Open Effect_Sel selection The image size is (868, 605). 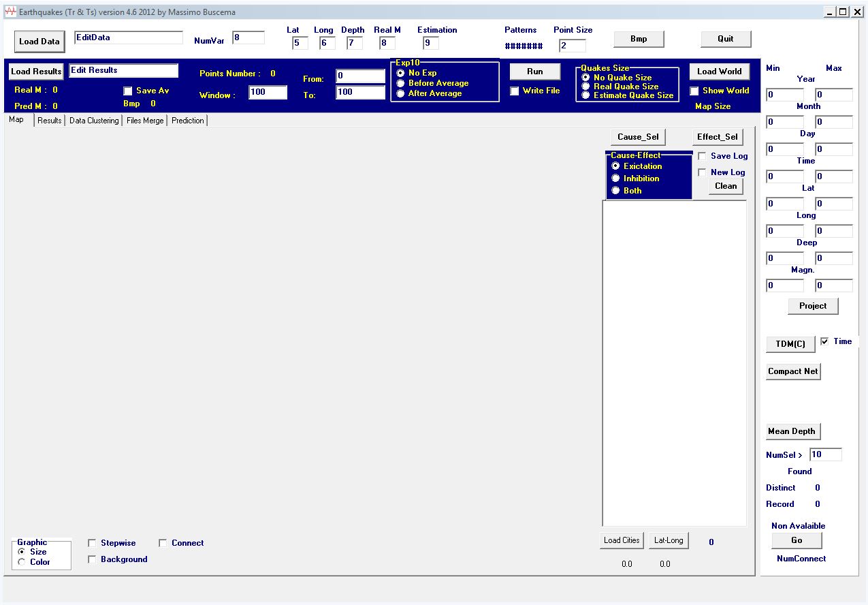718,137
